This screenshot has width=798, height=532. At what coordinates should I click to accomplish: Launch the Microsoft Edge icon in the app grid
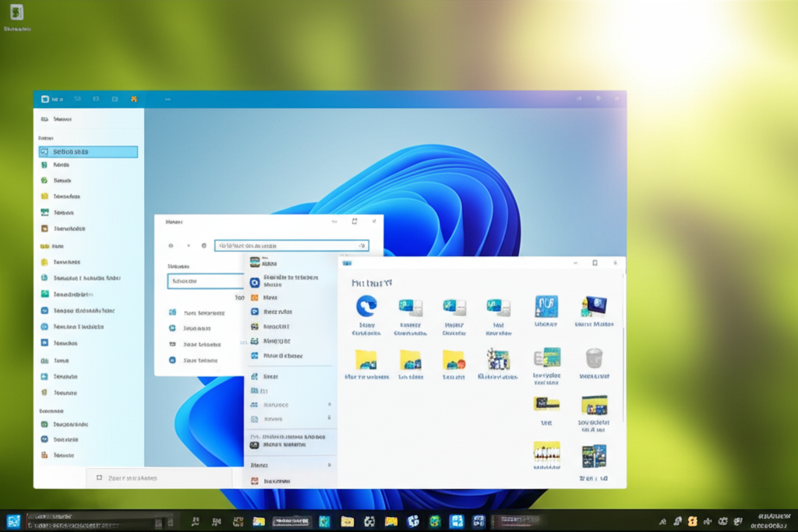tap(366, 306)
